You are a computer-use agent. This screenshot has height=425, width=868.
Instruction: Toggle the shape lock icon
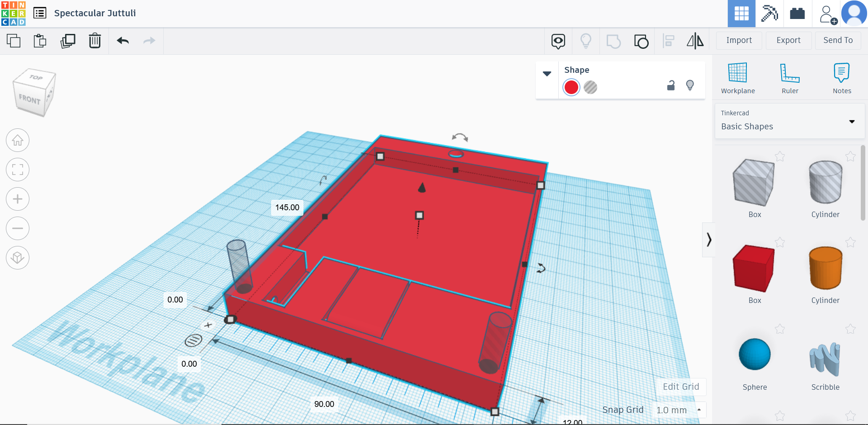671,85
